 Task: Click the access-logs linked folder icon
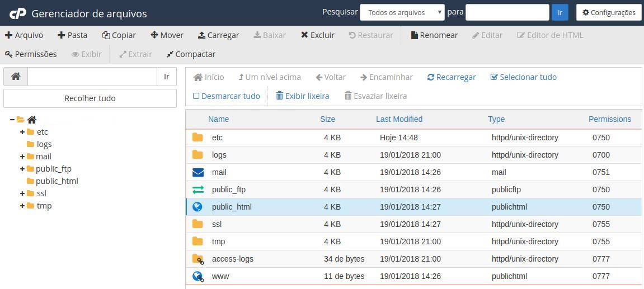(x=198, y=259)
